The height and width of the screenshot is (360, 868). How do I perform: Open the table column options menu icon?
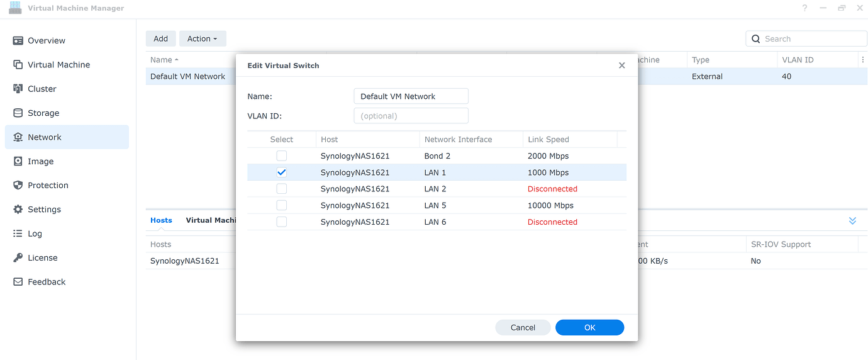coord(862,60)
